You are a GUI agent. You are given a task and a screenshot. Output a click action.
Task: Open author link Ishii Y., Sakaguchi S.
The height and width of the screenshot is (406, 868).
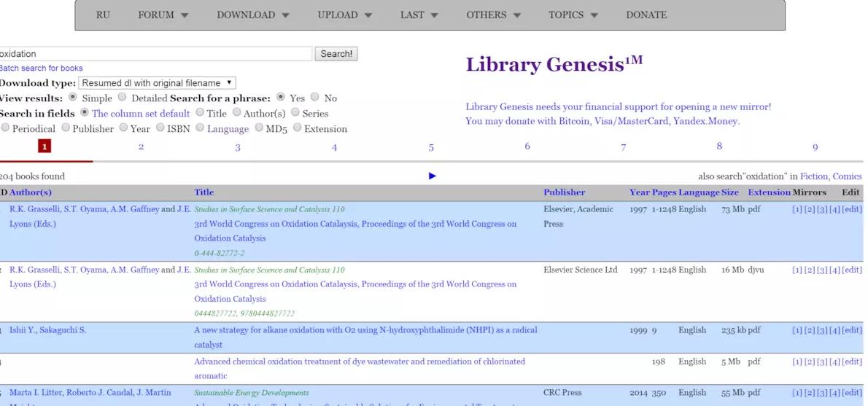click(x=47, y=330)
